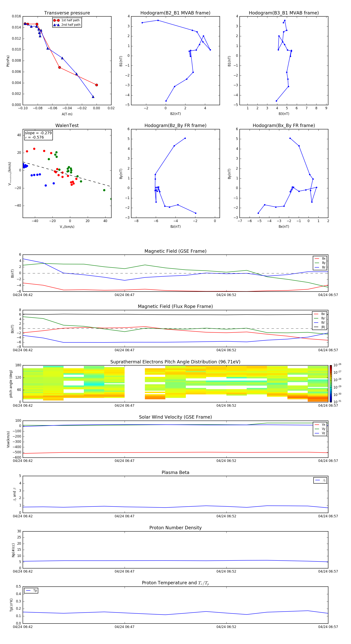Viewport: 351px width, 644px height.
Task: Click the lowest blue triangle in Transverse pressure
Action: click(x=93, y=97)
